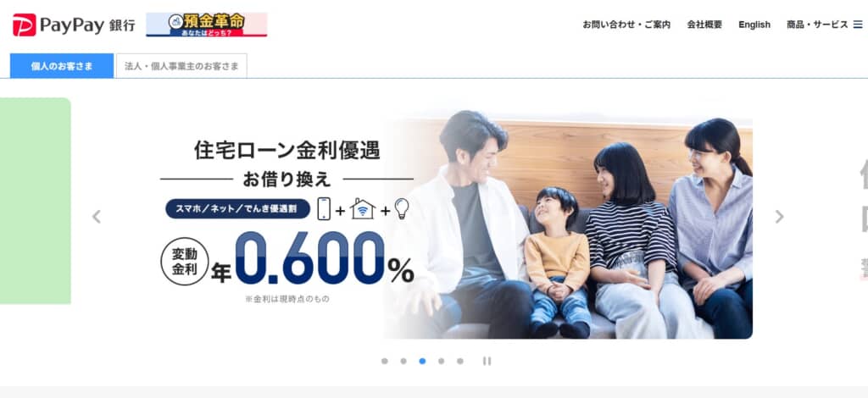This screenshot has height=398, width=868.
Task: Jump to the fifth carousel dot
Action: pos(460,361)
